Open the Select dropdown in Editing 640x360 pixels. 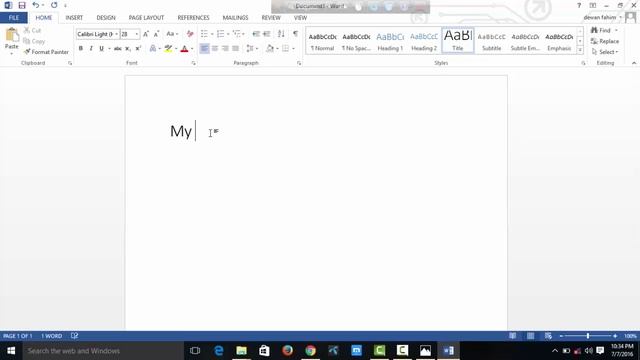coord(605,52)
